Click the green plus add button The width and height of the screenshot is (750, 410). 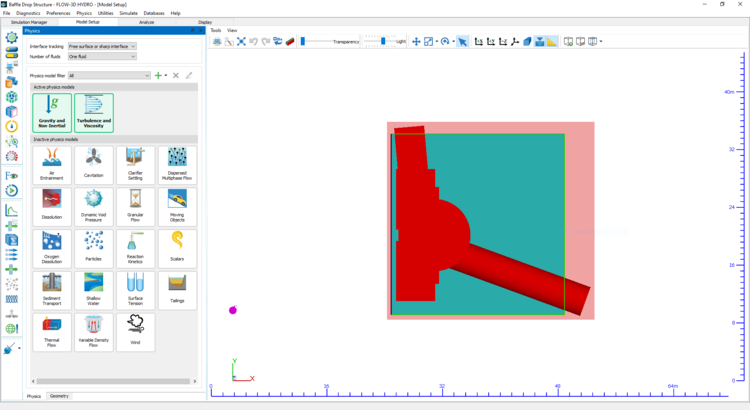[157, 75]
